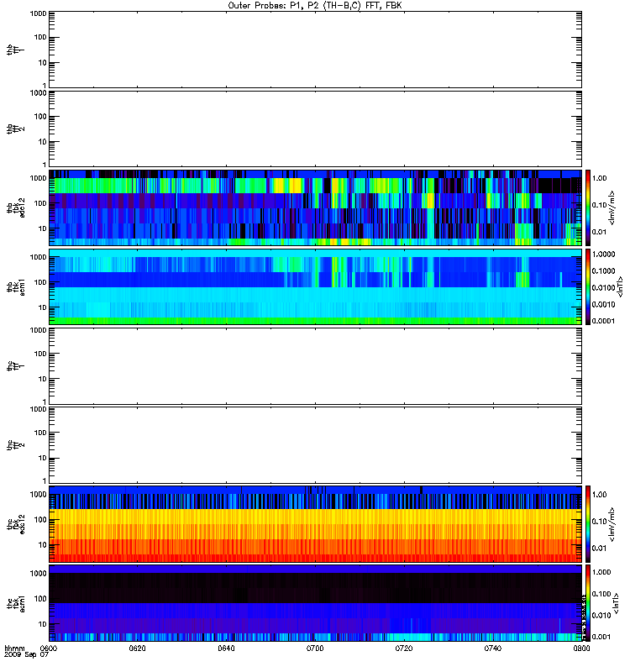Click the 100 y-axis tick of thb fbk scm1
Viewport: 630px width, 672px height.
(x=40, y=282)
